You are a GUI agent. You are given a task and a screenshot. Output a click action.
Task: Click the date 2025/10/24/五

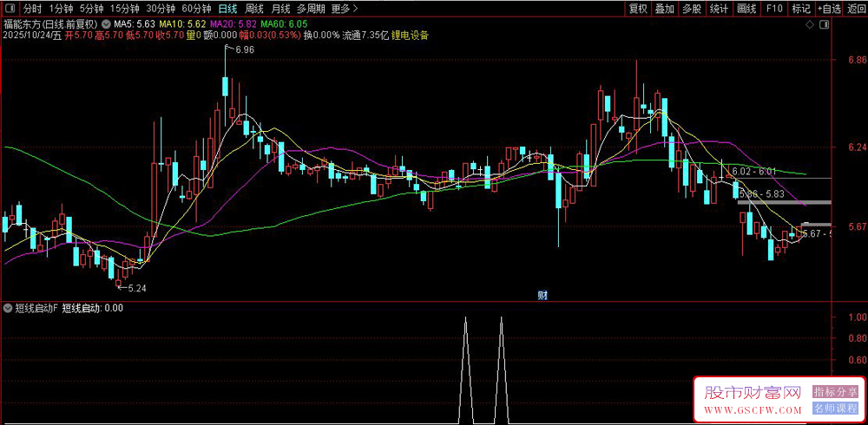31,36
